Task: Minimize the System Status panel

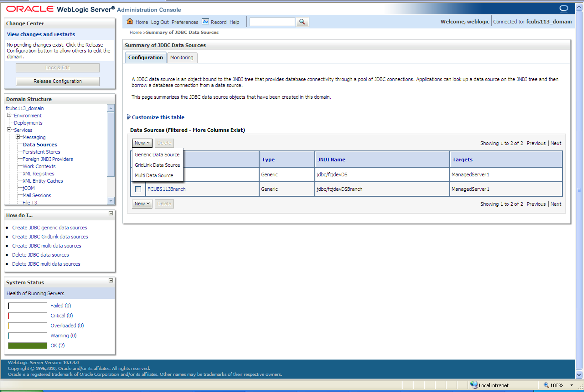Action: (111, 280)
